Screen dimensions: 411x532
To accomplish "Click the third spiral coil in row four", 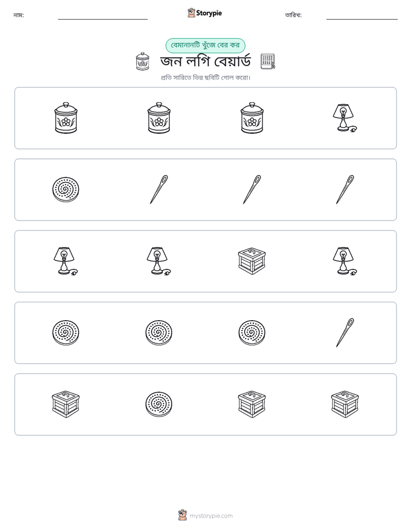I will 252,333.
